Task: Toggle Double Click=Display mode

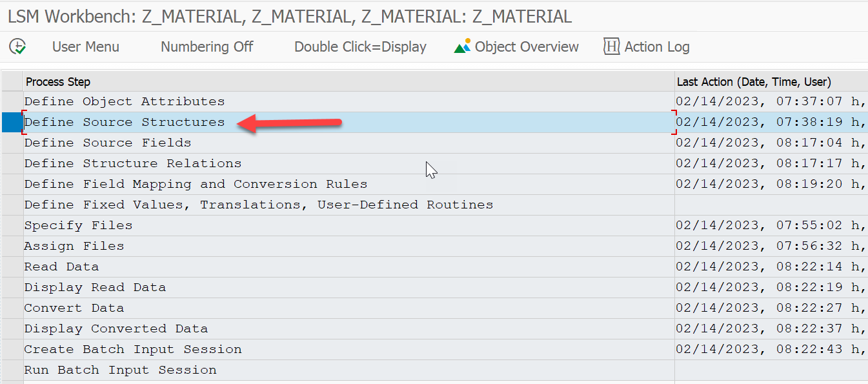Action: click(x=360, y=46)
